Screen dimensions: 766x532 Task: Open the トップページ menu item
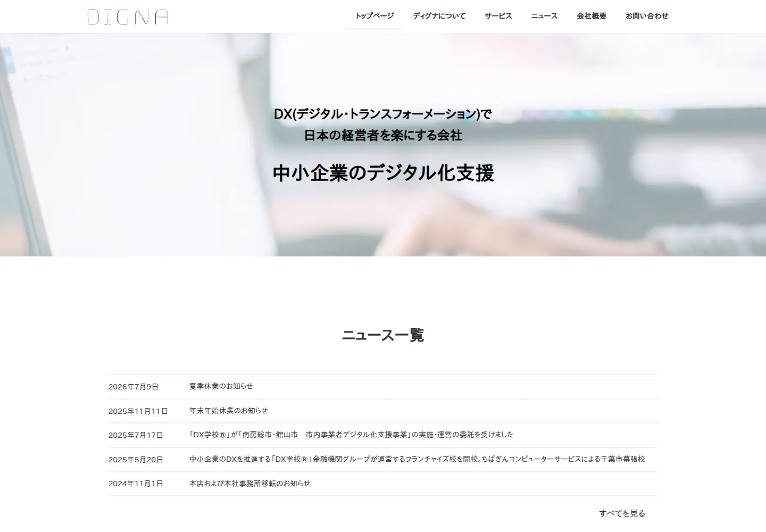point(374,16)
